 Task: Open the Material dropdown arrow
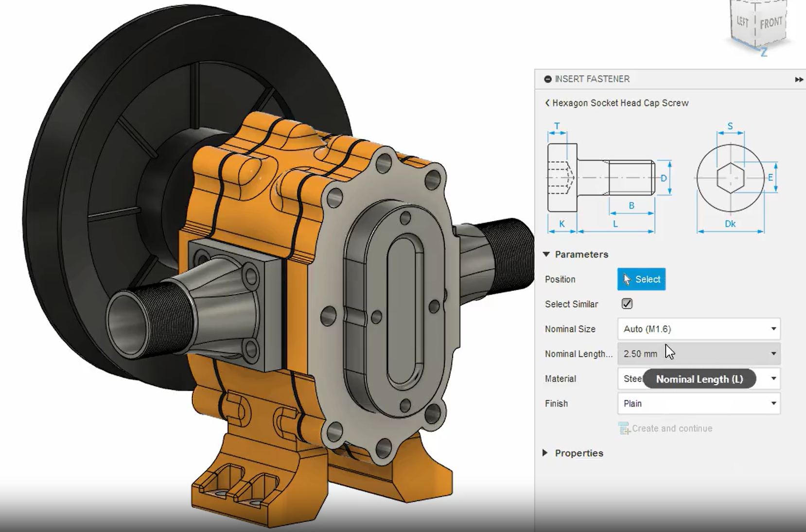[x=773, y=378]
